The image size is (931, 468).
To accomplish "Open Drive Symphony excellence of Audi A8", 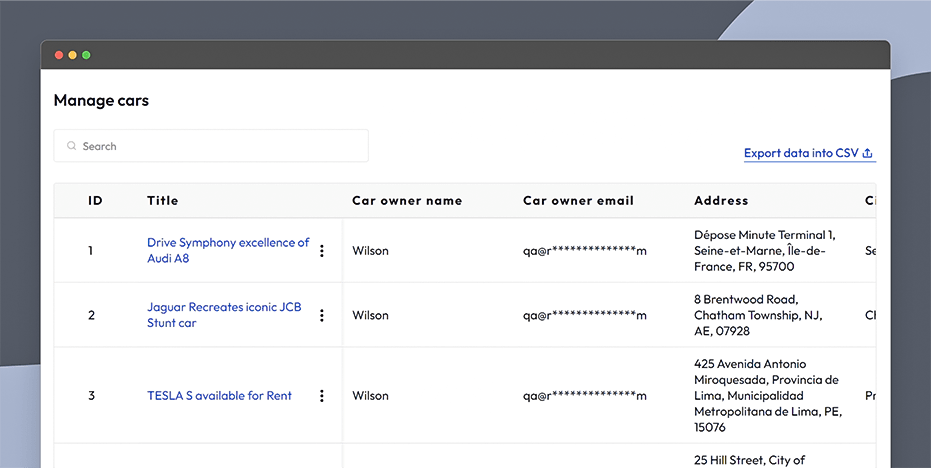I will [x=228, y=251].
